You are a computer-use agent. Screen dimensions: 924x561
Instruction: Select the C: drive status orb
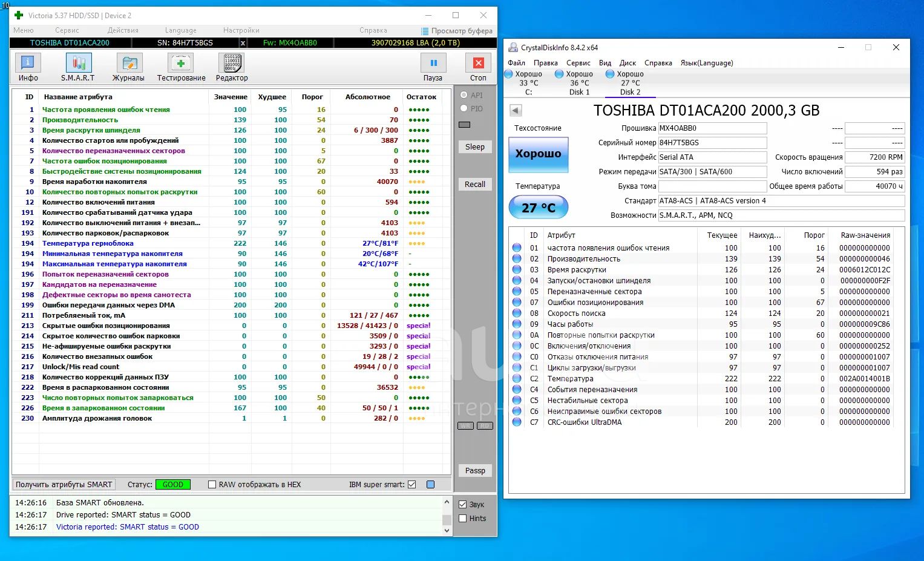click(x=509, y=74)
